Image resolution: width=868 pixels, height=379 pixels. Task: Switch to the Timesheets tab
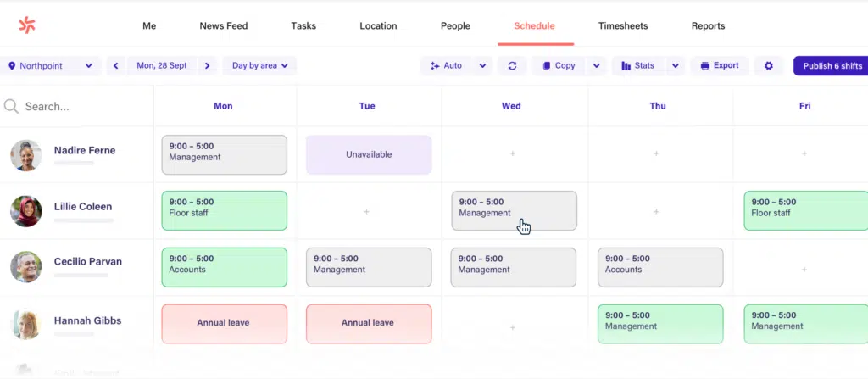(622, 26)
